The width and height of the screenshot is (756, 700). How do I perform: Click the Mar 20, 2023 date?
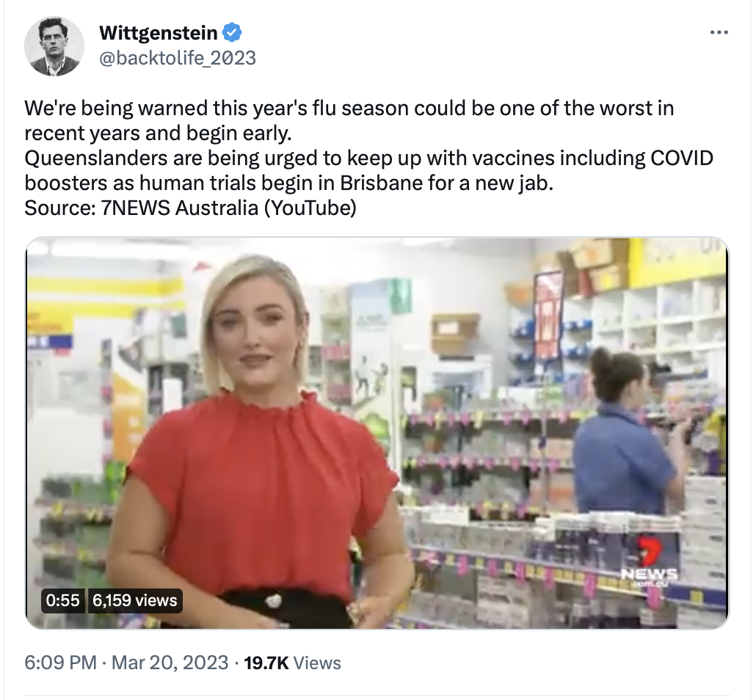[x=170, y=663]
